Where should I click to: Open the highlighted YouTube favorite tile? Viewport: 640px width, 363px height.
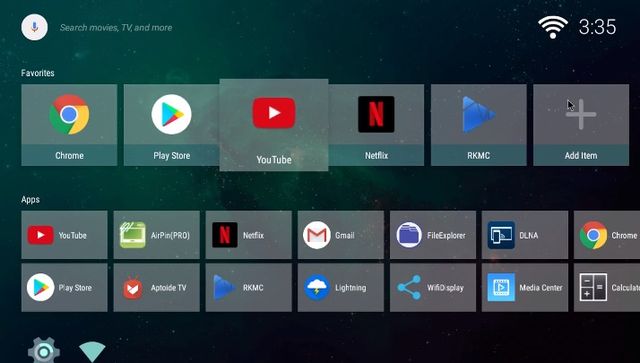point(274,125)
